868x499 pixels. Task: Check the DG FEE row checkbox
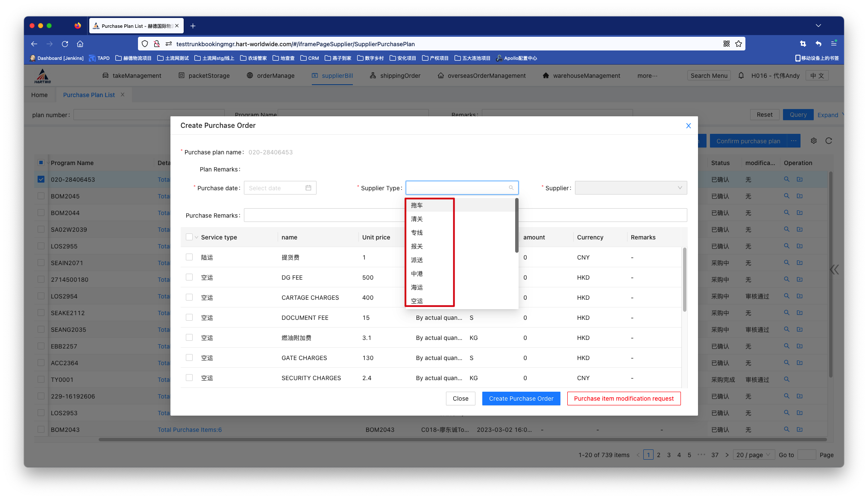189,278
